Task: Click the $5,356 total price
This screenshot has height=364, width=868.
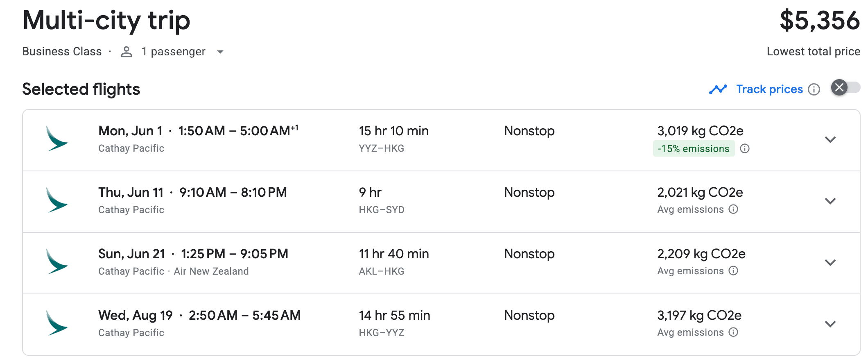Action: 819,20
